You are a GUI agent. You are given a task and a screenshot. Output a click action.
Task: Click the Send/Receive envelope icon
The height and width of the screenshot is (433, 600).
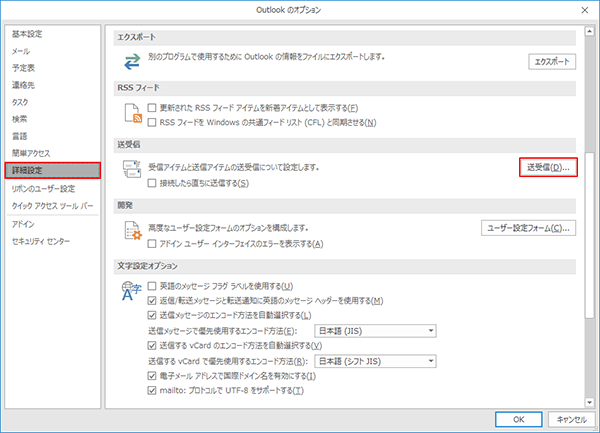coord(130,171)
